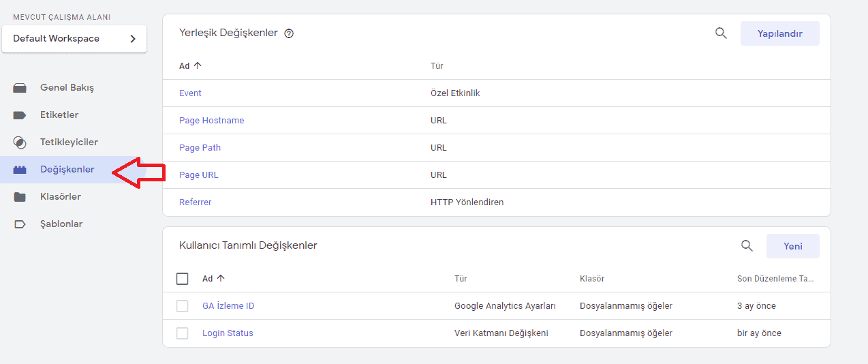
Task: Search Yerleşik Değişkenler with magnifier icon
Action: click(721, 33)
